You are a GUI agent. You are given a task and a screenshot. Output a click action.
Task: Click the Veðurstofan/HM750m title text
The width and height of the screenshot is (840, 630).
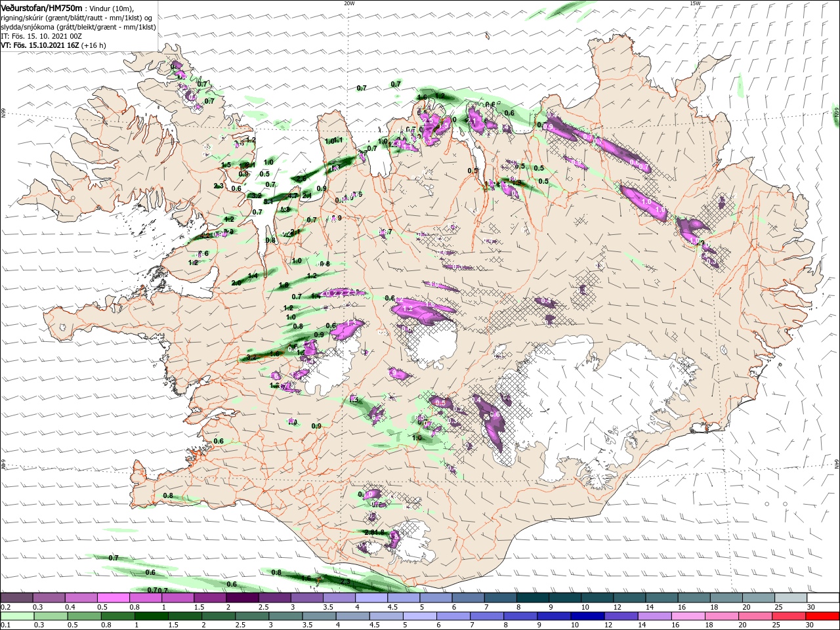41,7
